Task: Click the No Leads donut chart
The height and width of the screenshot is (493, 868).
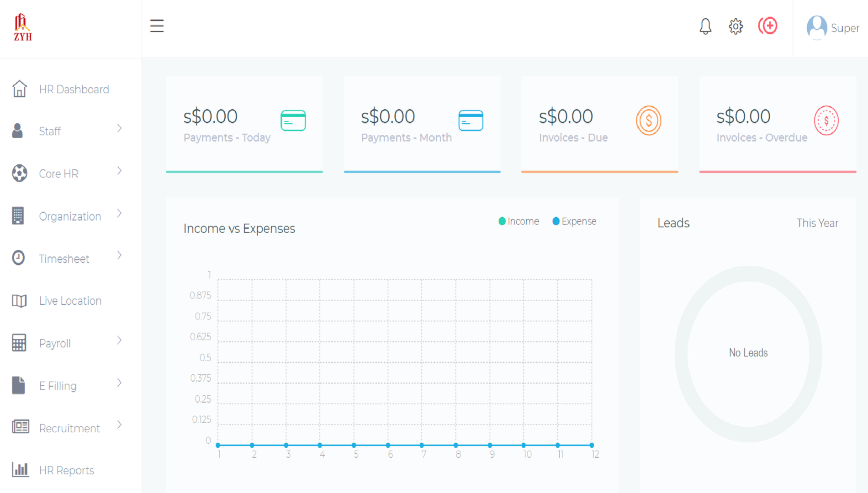Action: 748,354
